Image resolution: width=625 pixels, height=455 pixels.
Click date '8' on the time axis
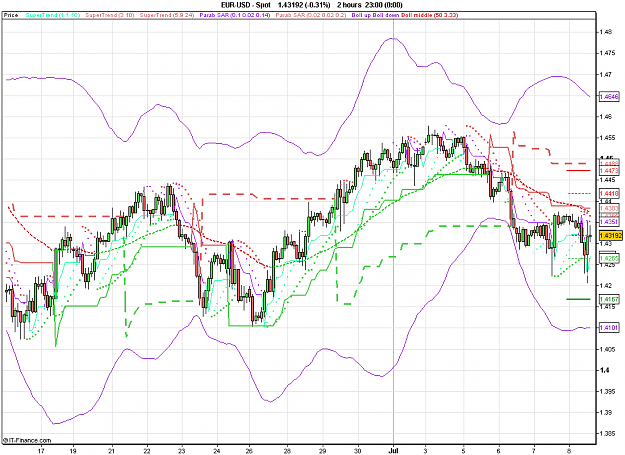click(x=570, y=451)
